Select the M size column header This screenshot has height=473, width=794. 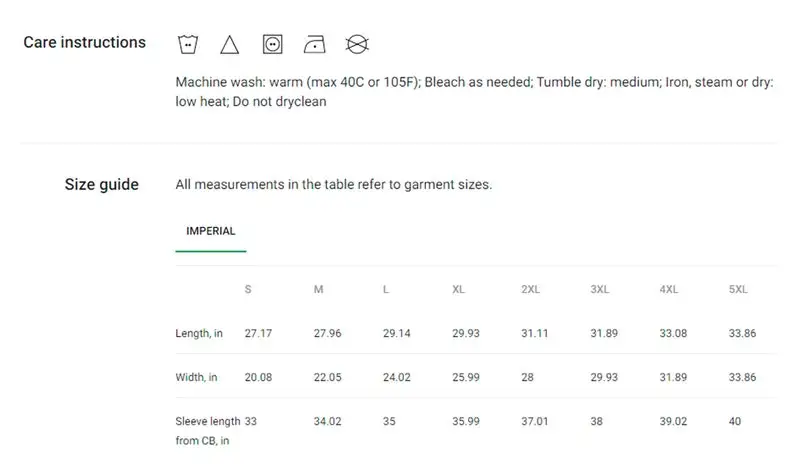pyautogui.click(x=318, y=289)
